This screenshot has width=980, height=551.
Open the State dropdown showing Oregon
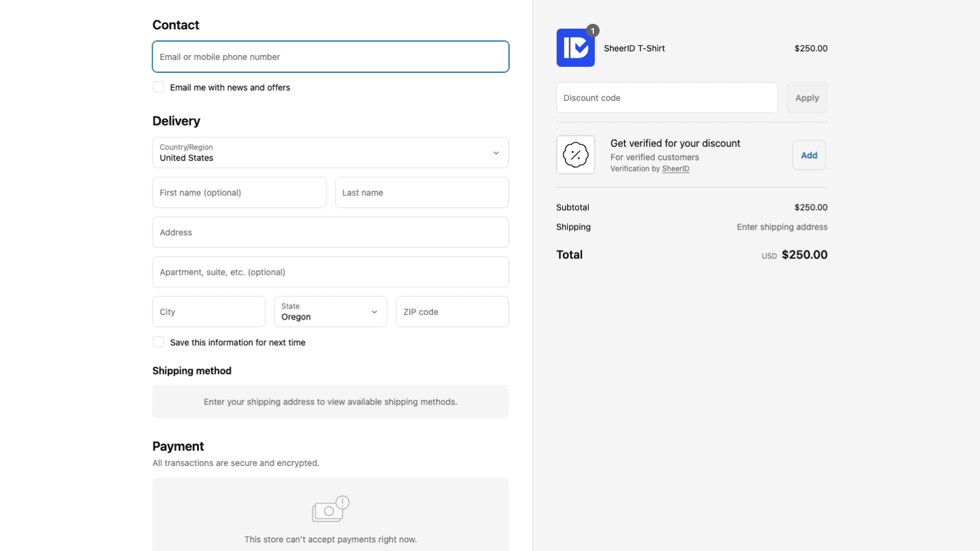[x=330, y=312]
